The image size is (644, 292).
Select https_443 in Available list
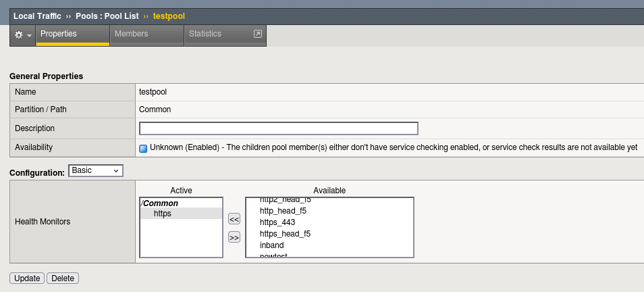[277, 222]
